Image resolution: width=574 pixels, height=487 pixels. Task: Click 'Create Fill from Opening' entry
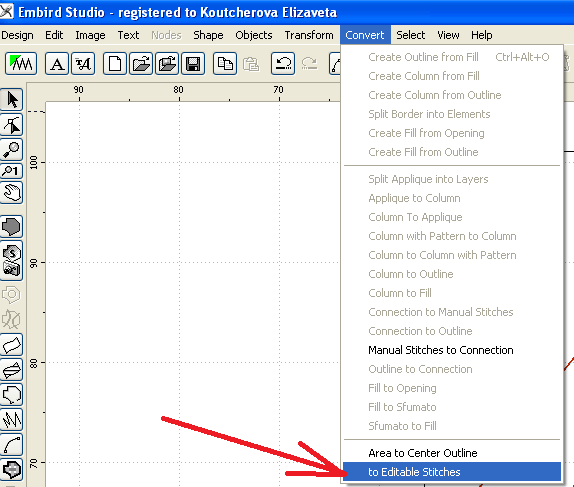452,133
